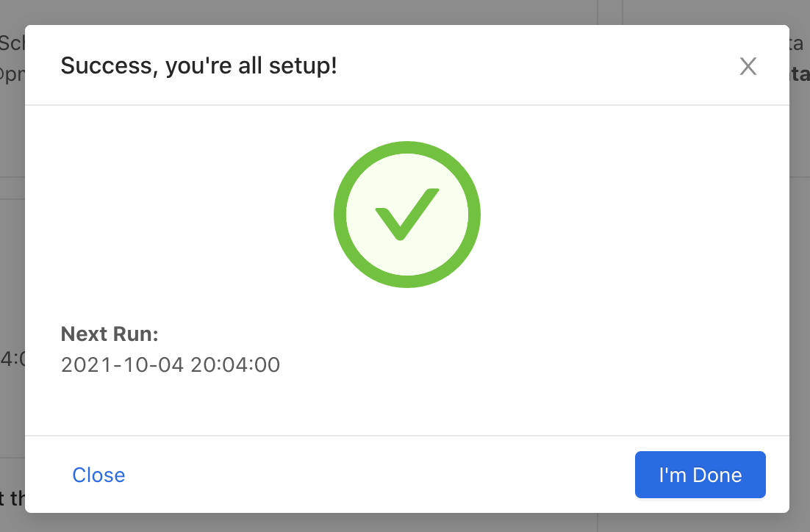The image size is (810, 532).
Task: Click the partially hidden "Sch" text behind dialog
Action: click(12, 43)
